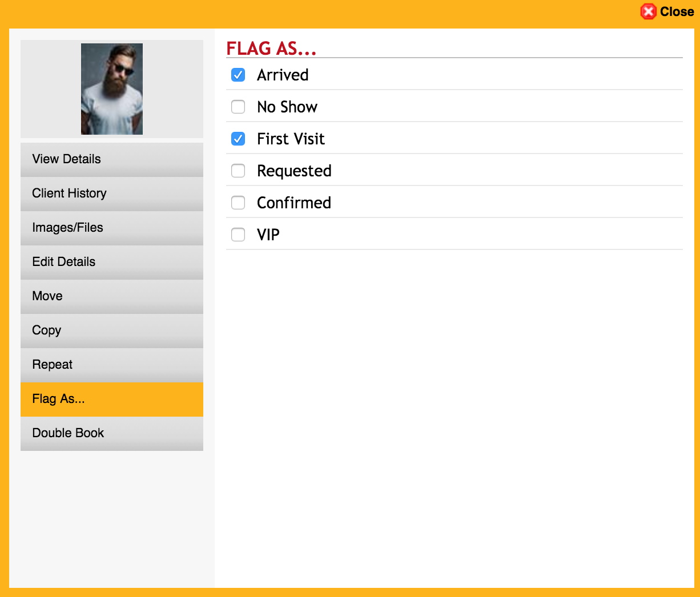Click the First Visit label text

click(x=291, y=139)
